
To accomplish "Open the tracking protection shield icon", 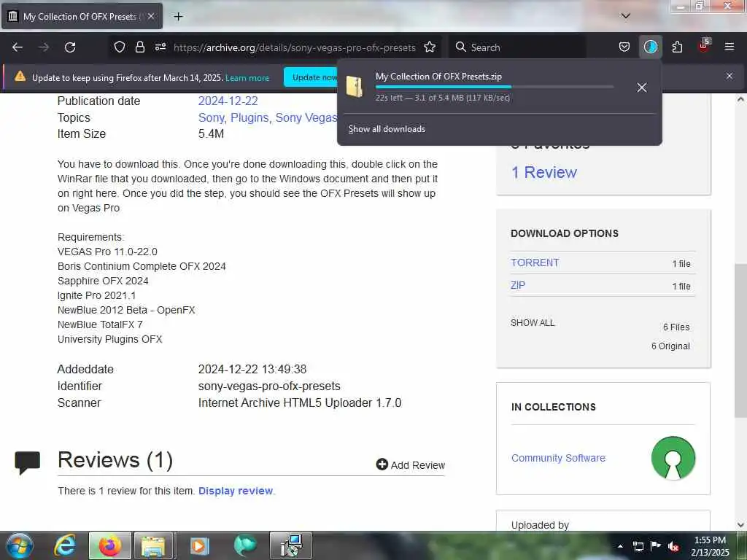I will (119, 47).
